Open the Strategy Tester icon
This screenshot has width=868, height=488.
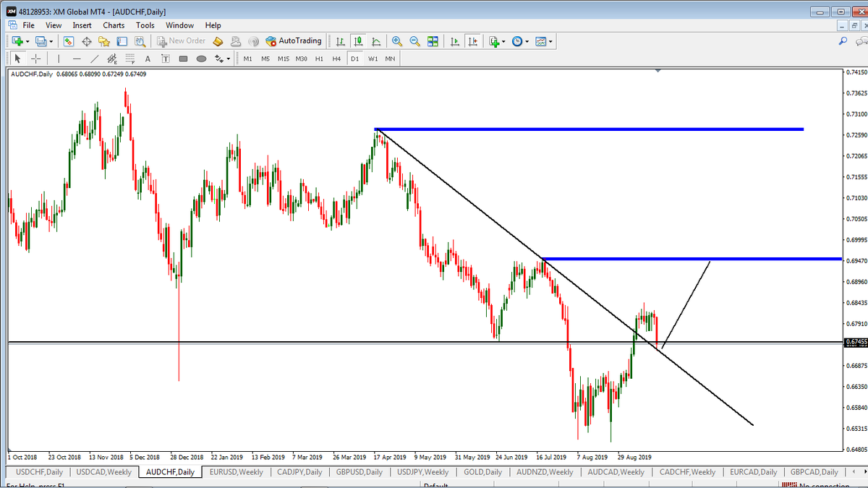point(139,41)
